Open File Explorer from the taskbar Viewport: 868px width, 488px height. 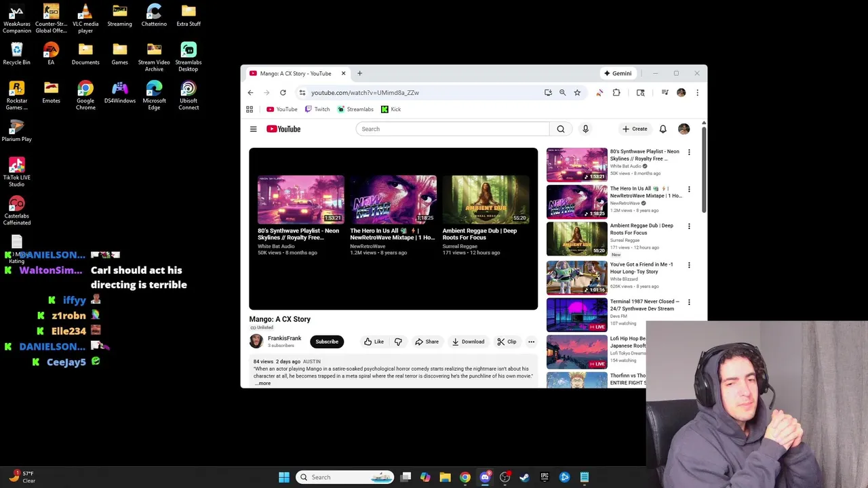tap(445, 477)
